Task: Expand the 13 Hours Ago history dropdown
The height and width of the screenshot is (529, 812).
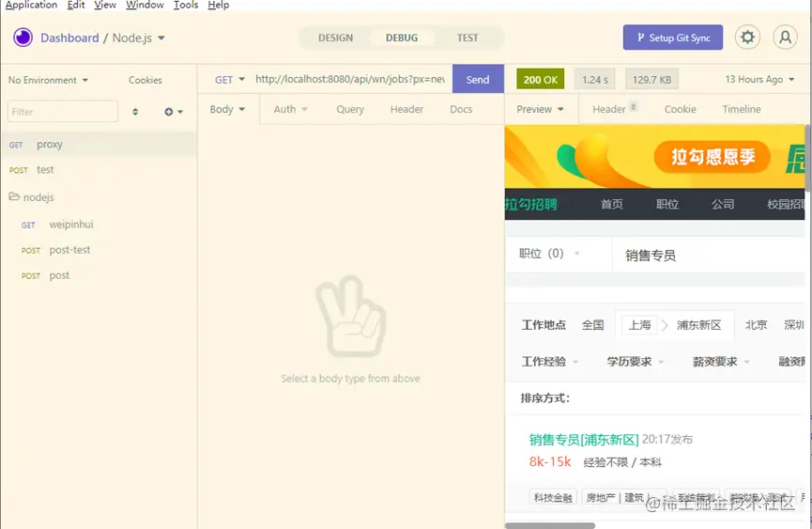Action: 759,79
